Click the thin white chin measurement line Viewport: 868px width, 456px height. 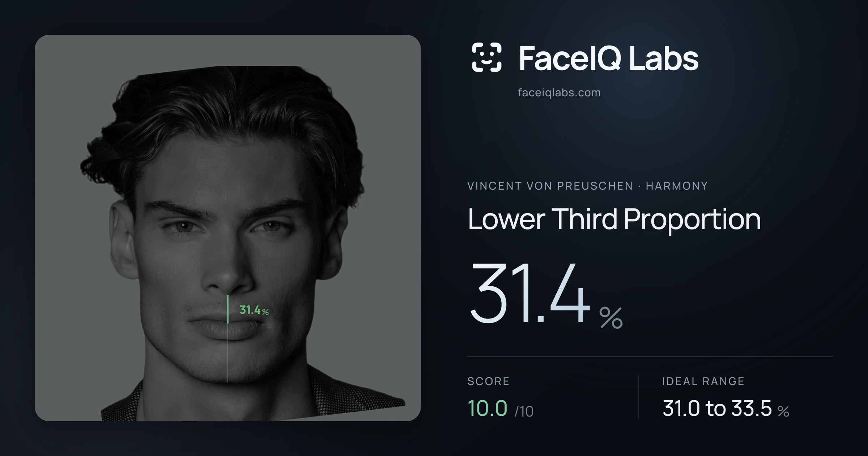tap(228, 353)
